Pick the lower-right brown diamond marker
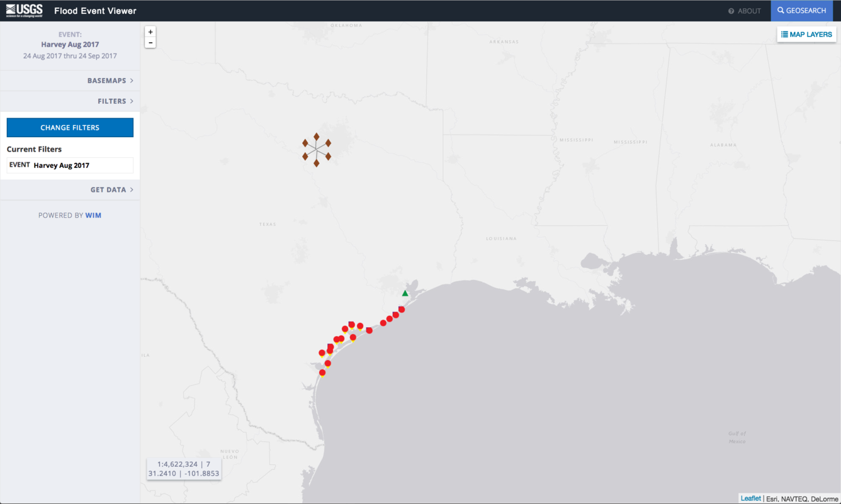This screenshot has width=841, height=504. [x=328, y=156]
